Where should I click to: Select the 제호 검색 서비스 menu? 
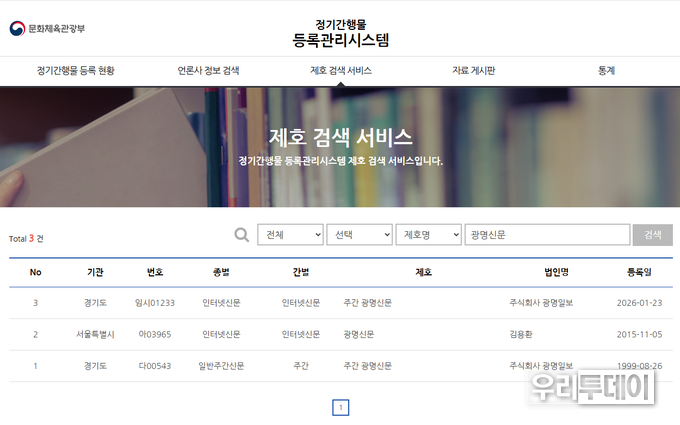click(341, 71)
